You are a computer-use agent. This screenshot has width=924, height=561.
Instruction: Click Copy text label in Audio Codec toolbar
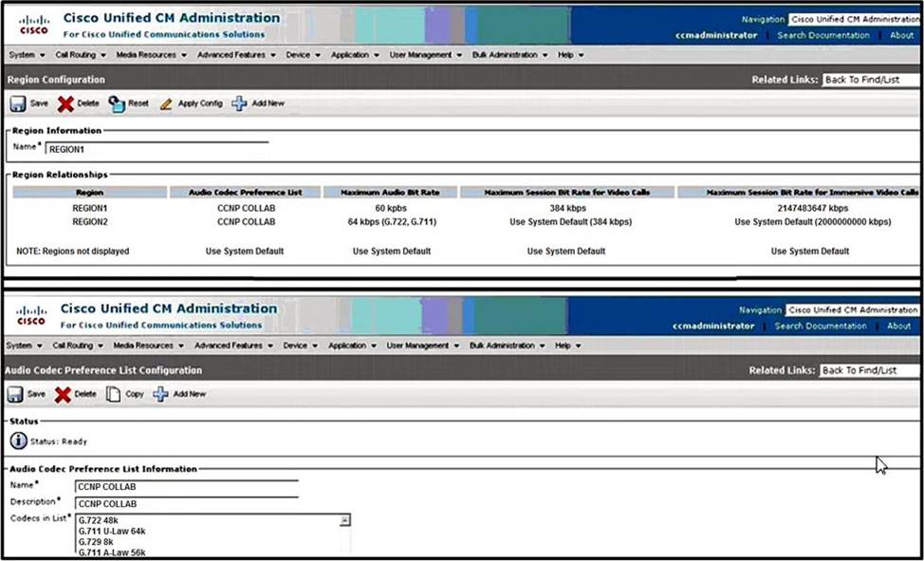tap(135, 394)
